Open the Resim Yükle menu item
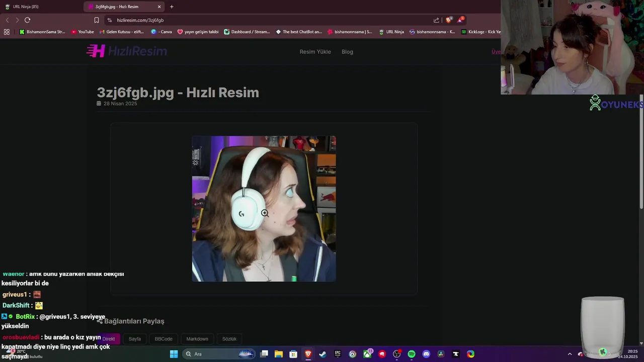 pos(315,52)
